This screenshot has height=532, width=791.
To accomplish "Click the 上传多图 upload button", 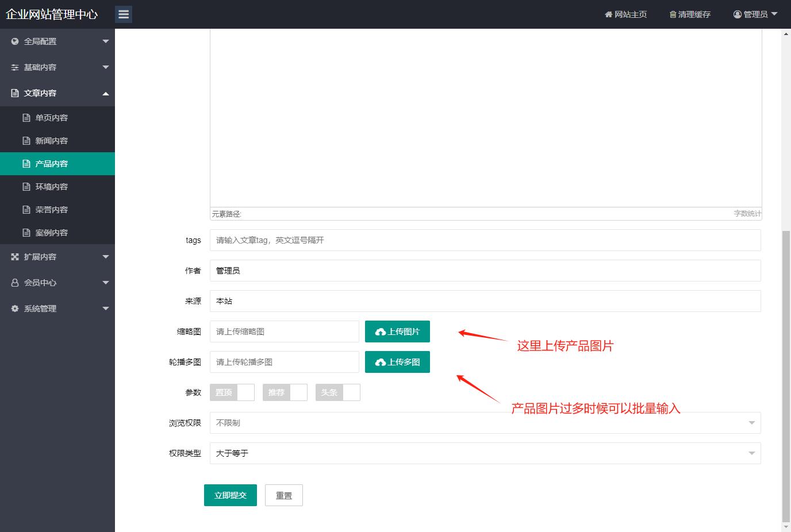I will (x=397, y=362).
